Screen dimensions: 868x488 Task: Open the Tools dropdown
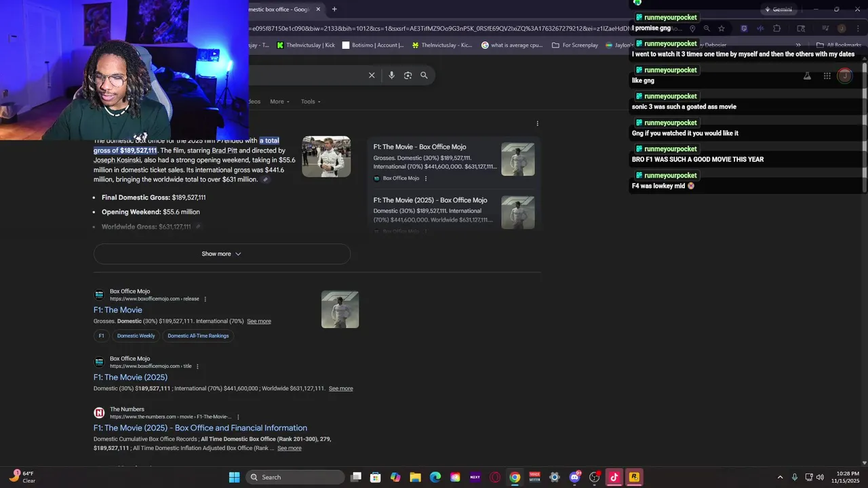pyautogui.click(x=311, y=102)
